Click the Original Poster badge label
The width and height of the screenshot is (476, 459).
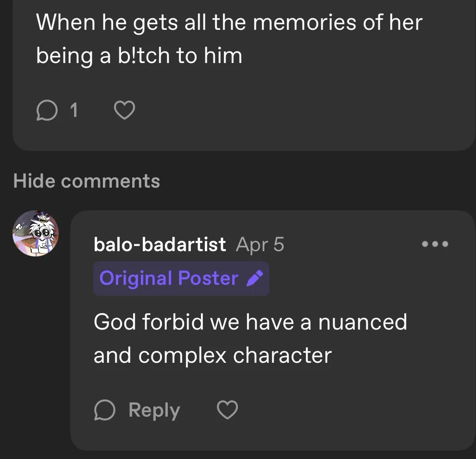pos(168,278)
